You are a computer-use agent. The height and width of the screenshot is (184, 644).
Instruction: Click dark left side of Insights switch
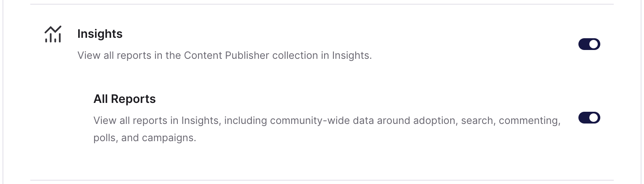coord(584,44)
